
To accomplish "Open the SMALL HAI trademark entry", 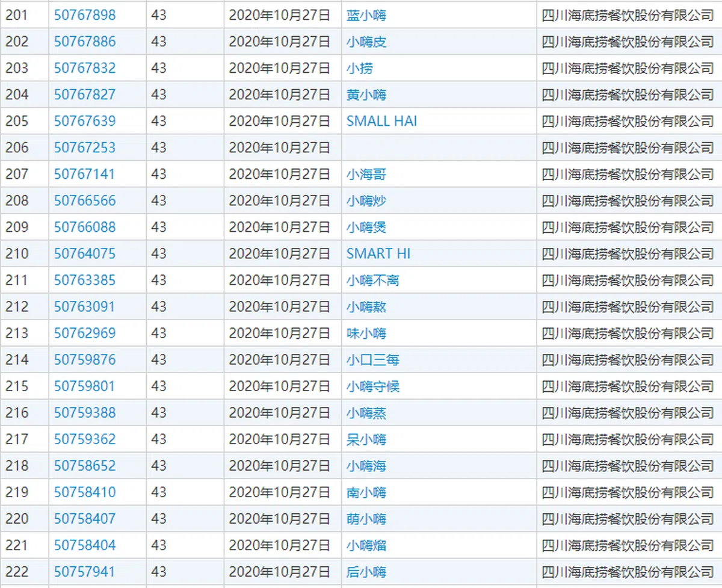I will (x=382, y=121).
